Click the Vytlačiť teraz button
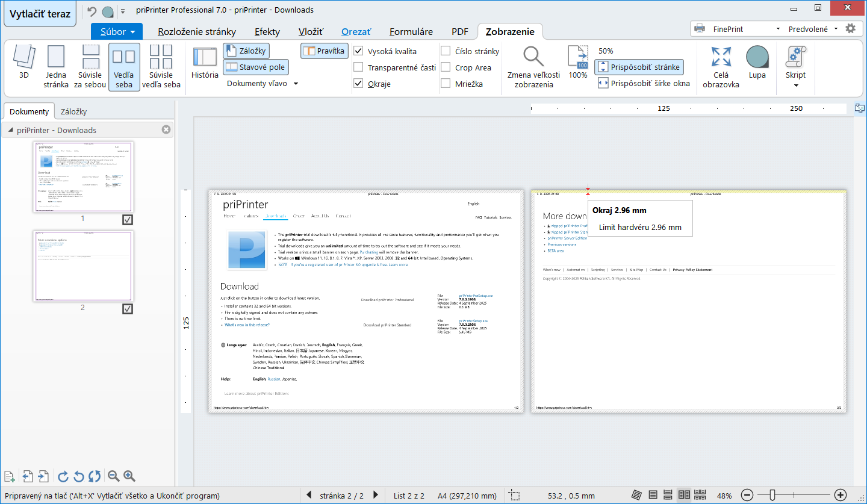 tap(40, 14)
